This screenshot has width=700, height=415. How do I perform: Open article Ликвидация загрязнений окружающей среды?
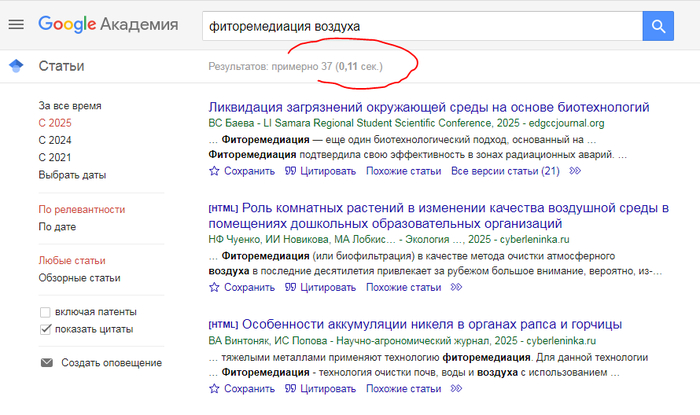pos(429,107)
